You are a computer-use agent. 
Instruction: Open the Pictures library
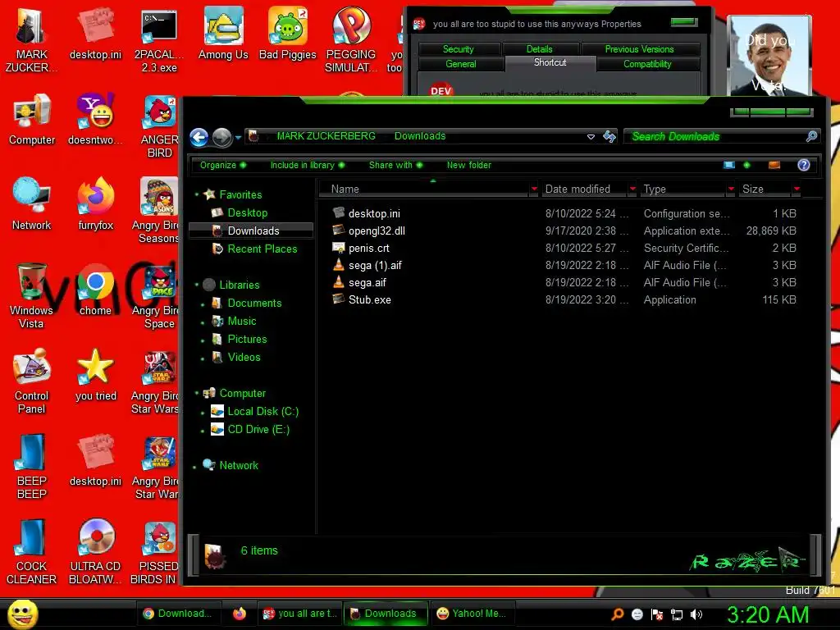point(247,339)
